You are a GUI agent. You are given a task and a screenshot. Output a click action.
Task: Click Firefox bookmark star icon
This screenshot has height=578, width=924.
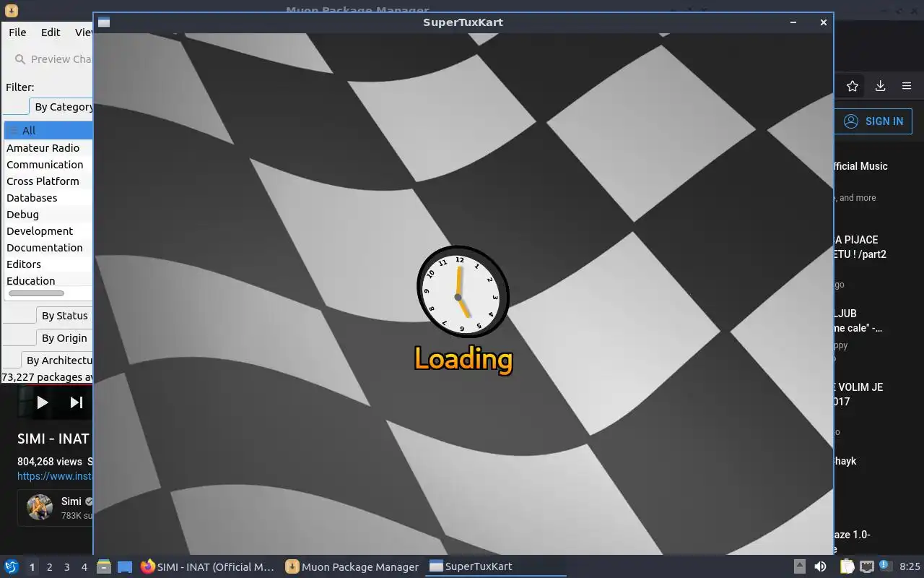pos(853,86)
